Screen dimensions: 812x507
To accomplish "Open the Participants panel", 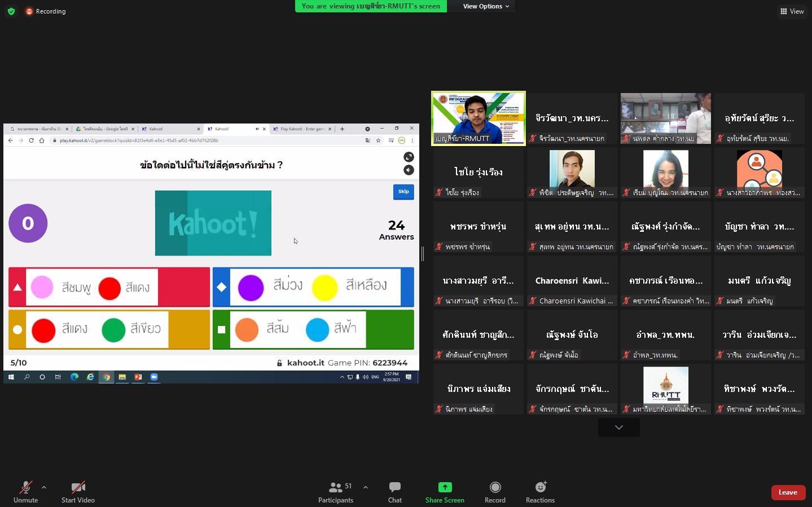I will [336, 492].
